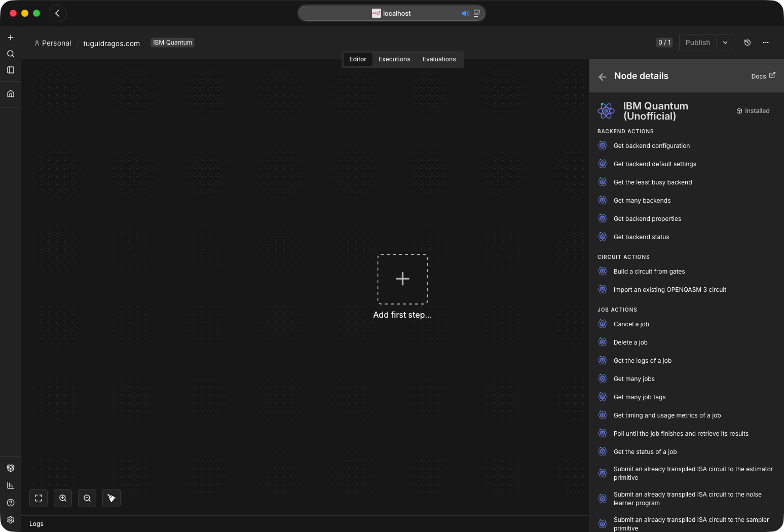Viewport: 784px width, 532px height.
Task: Go to home icon in sidebar
Action: click(x=11, y=94)
